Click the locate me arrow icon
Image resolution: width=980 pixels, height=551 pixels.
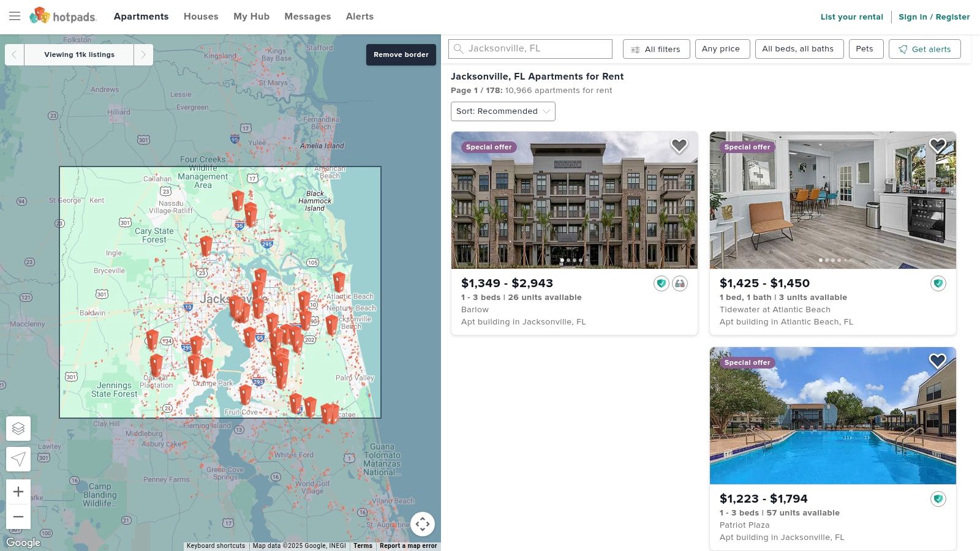tap(18, 459)
